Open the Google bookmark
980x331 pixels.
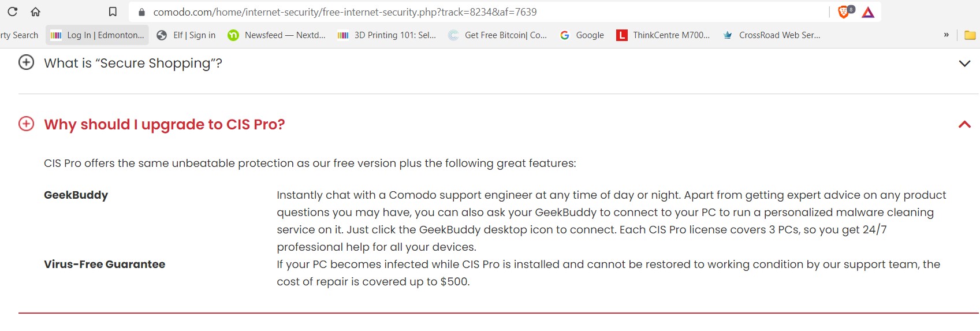click(x=582, y=35)
